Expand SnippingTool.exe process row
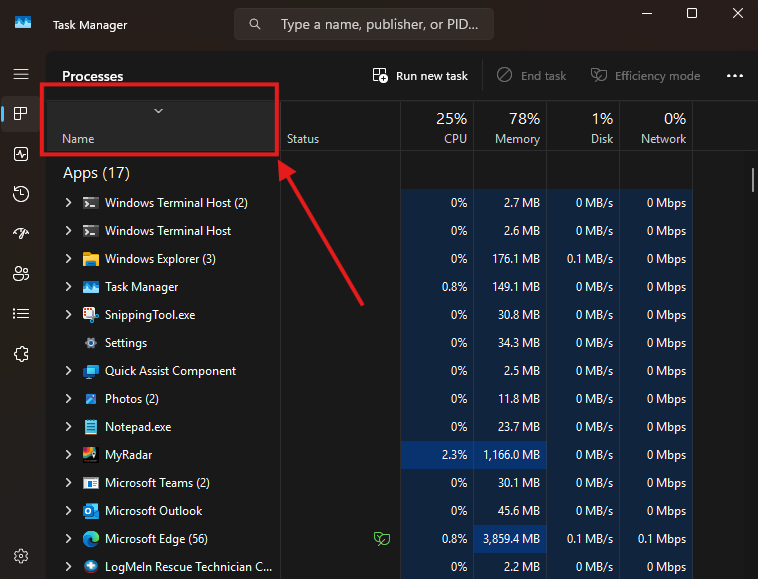Screen dimensions: 758x579 coord(68,315)
